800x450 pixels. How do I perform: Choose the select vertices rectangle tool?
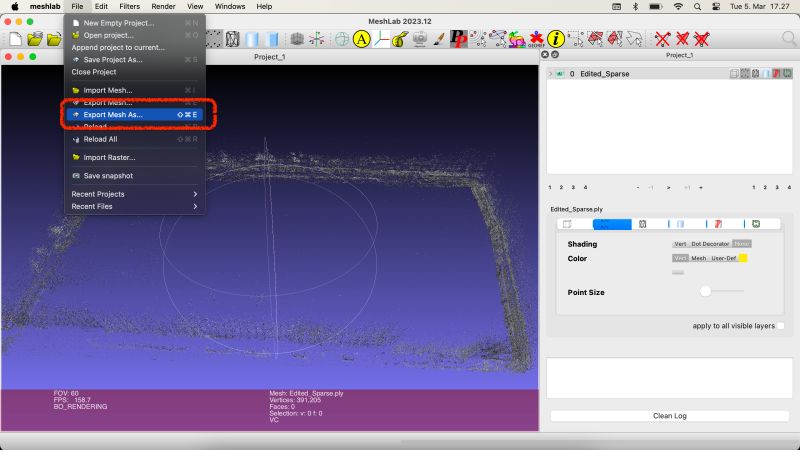pyautogui.click(x=575, y=39)
